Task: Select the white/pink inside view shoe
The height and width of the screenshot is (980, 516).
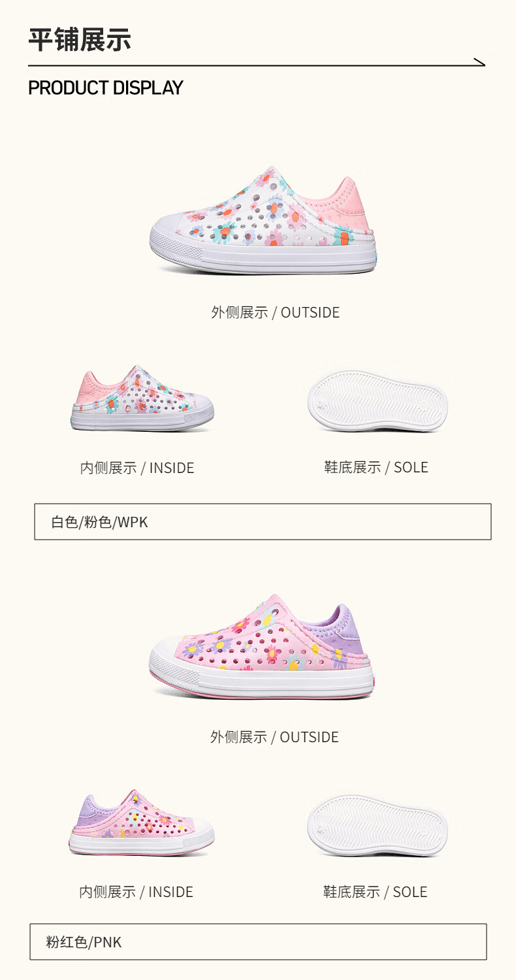Action: [142, 399]
